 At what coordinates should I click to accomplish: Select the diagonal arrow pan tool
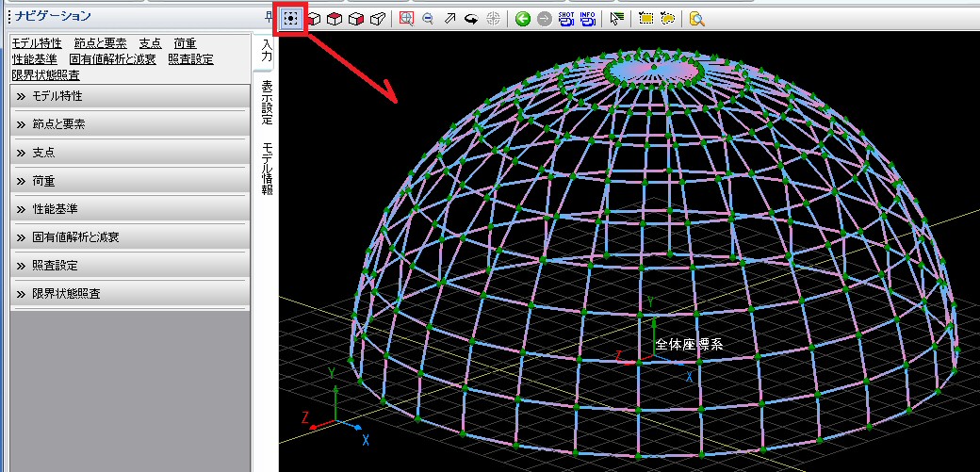coord(449,20)
